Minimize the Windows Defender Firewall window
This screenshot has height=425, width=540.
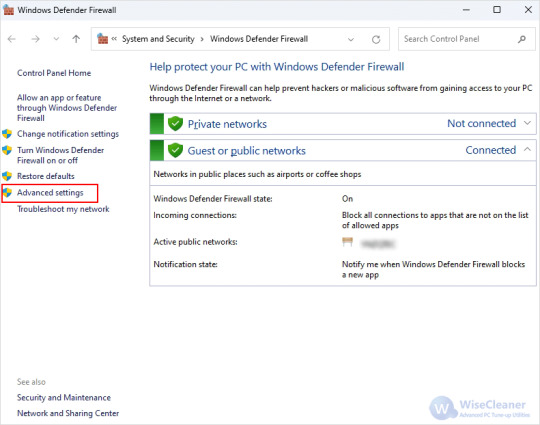pyautogui.click(x=466, y=10)
